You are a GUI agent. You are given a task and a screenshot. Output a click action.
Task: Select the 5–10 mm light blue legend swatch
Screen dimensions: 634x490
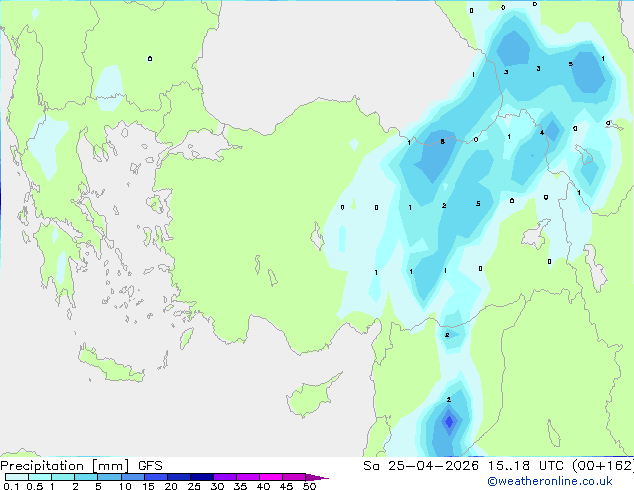(x=109, y=477)
